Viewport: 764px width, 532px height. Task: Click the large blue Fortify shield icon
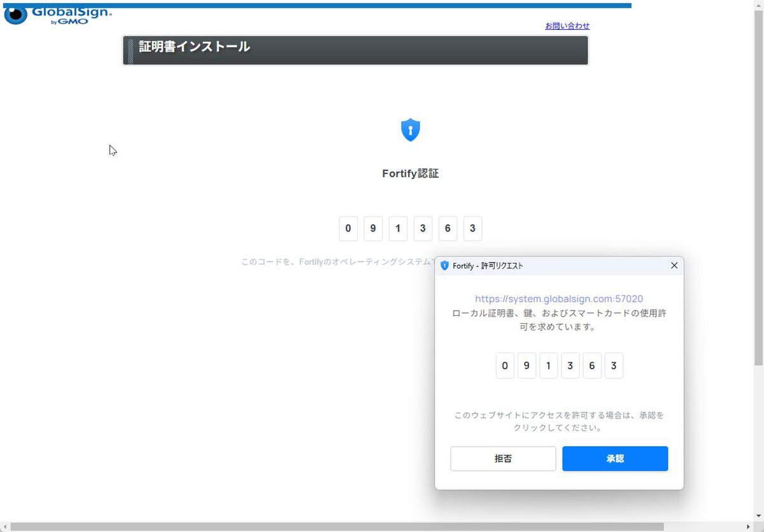point(411,130)
